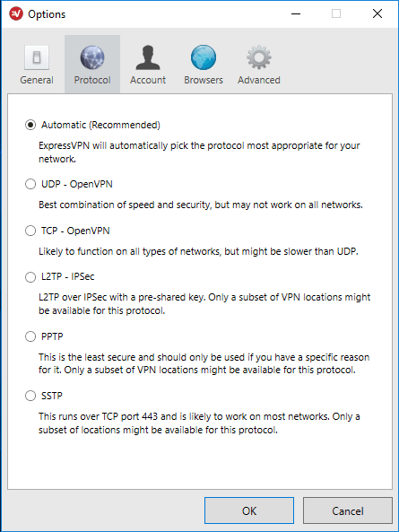Image resolution: width=399 pixels, height=532 pixels.
Task: Switch to the Advanced tab label
Action: tap(259, 80)
